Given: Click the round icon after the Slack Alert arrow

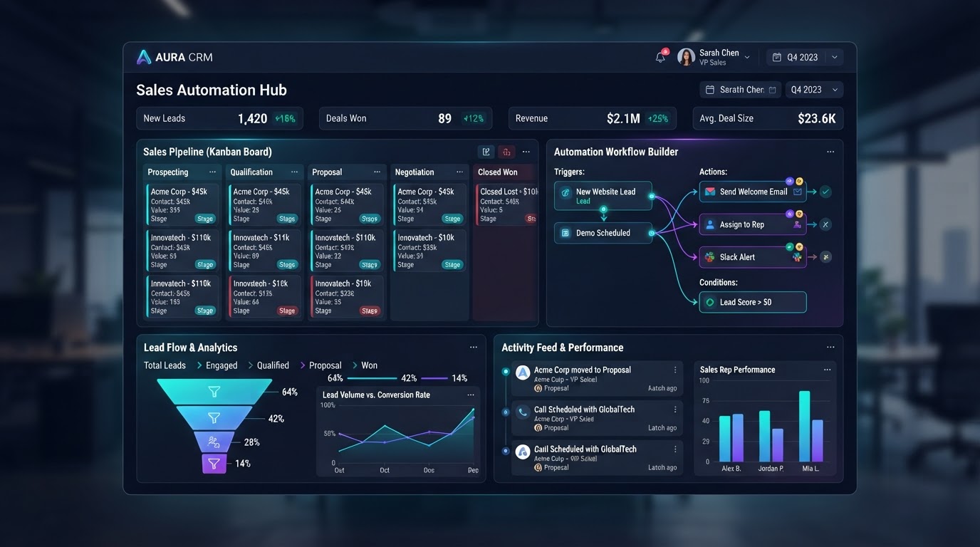Looking at the screenshot, I should pos(825,257).
